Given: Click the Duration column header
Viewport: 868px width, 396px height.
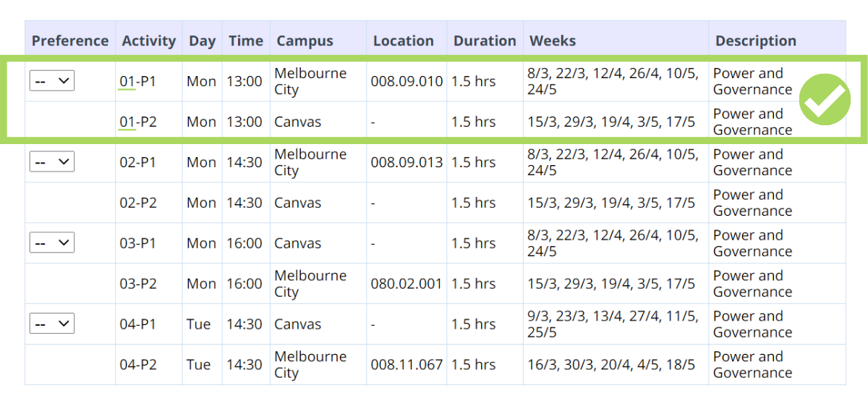Looking at the screenshot, I should tap(484, 41).
